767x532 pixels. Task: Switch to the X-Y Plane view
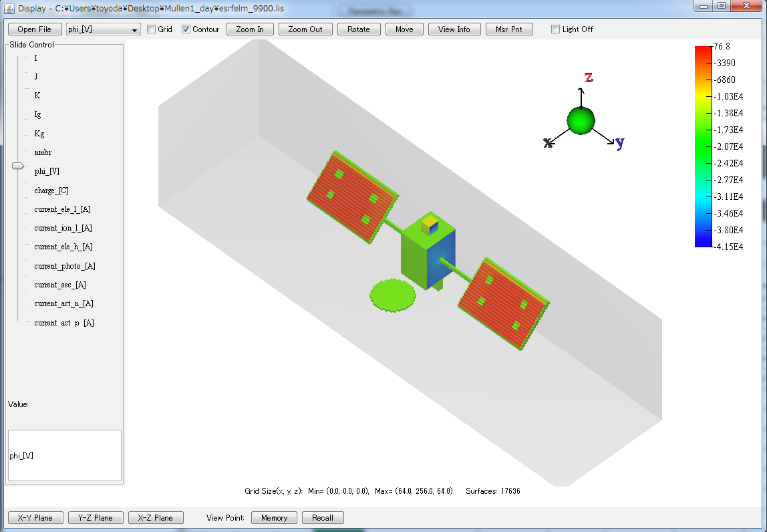[x=35, y=518]
